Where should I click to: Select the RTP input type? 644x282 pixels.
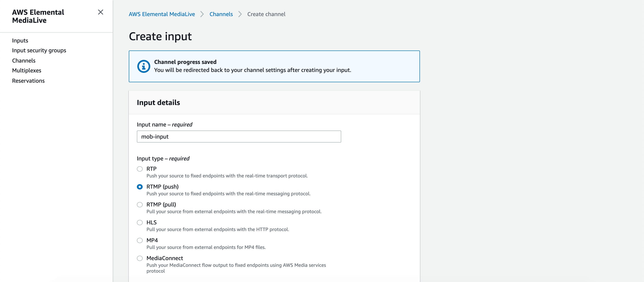pos(140,169)
